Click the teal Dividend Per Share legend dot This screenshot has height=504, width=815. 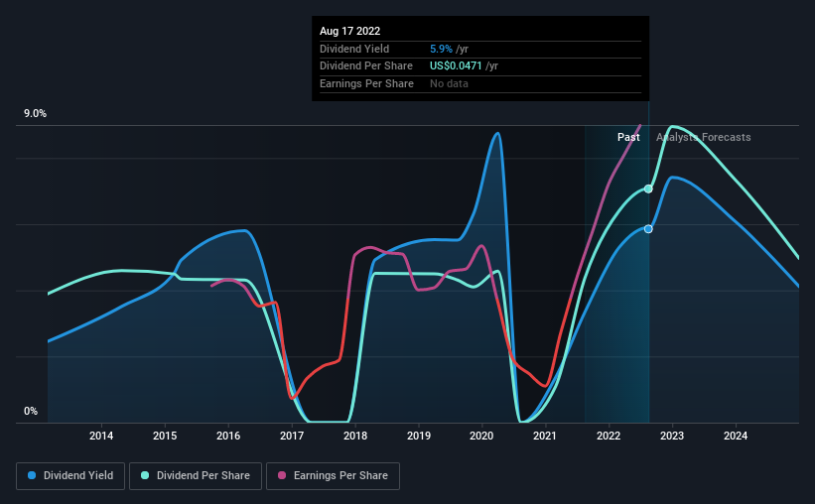tap(145, 475)
